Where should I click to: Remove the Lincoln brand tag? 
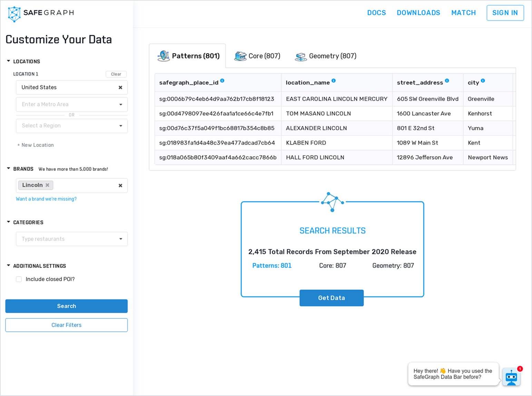(48, 185)
